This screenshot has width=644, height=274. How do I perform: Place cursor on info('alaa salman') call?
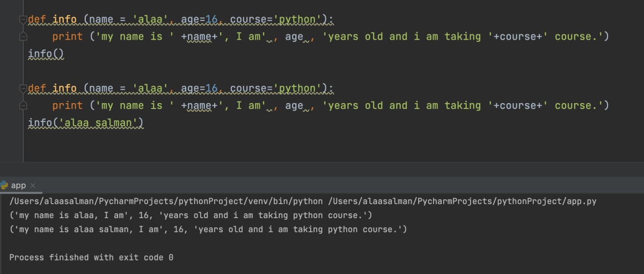click(86, 123)
